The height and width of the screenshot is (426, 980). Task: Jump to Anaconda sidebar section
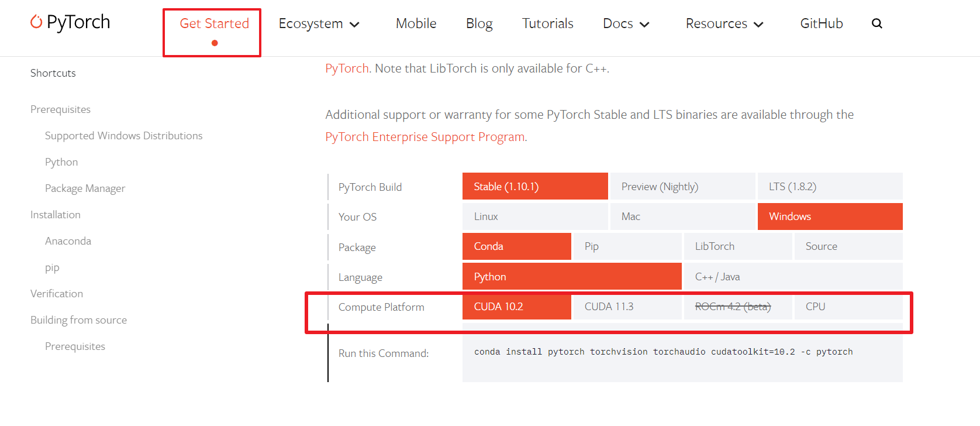pos(68,241)
